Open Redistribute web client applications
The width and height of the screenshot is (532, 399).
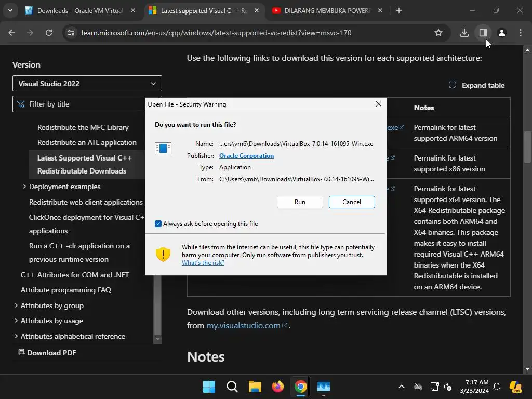pyautogui.click(x=86, y=202)
